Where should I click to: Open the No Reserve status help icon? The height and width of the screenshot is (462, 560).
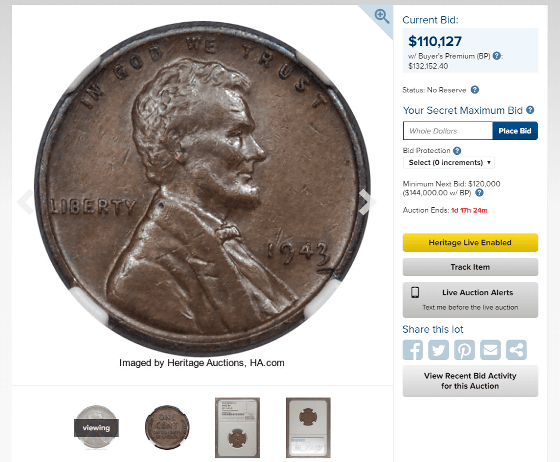pyautogui.click(x=475, y=90)
